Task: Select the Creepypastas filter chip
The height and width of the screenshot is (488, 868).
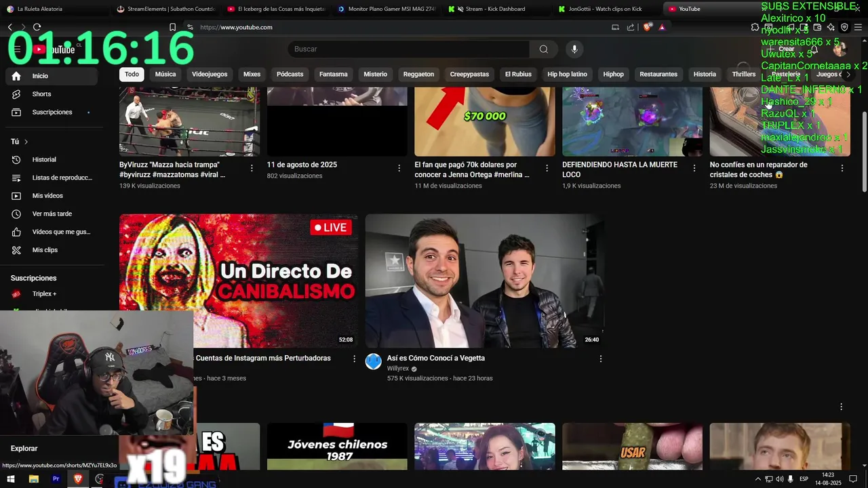Action: (x=469, y=74)
